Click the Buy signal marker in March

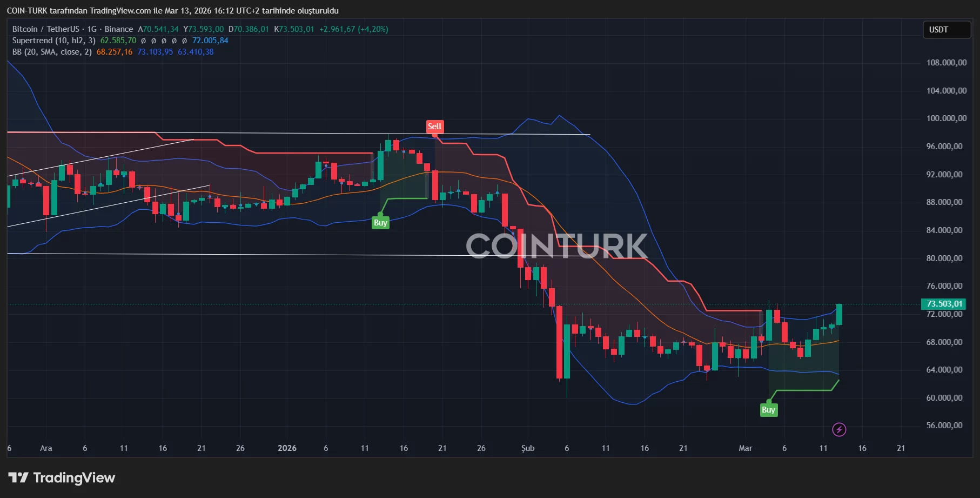coord(768,410)
